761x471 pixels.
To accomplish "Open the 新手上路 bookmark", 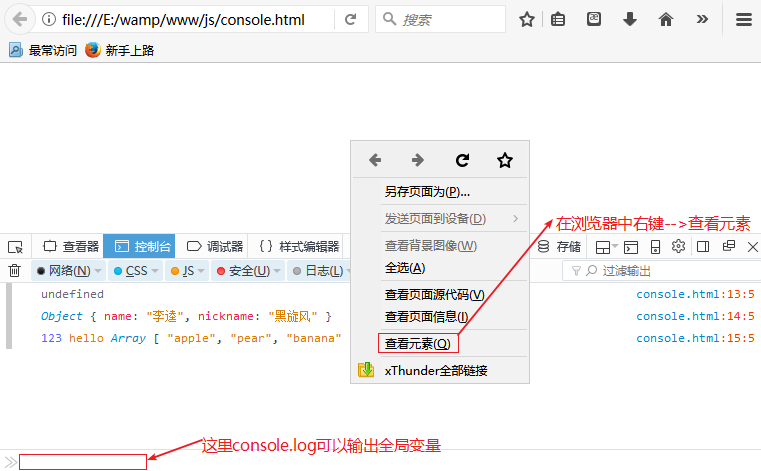I will click(x=119, y=50).
